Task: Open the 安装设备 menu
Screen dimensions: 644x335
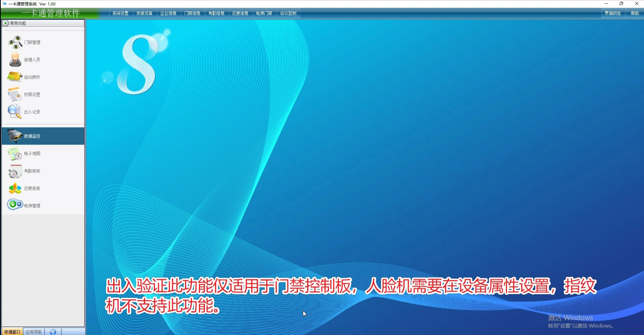Action: tap(144, 13)
